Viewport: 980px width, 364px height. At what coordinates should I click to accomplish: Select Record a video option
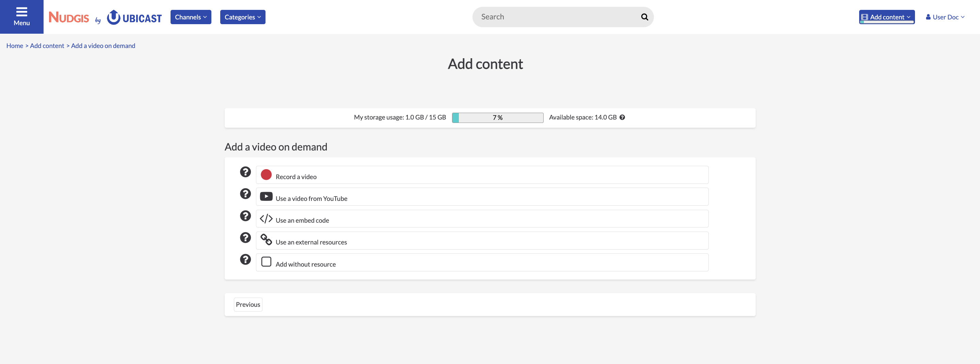coord(482,175)
